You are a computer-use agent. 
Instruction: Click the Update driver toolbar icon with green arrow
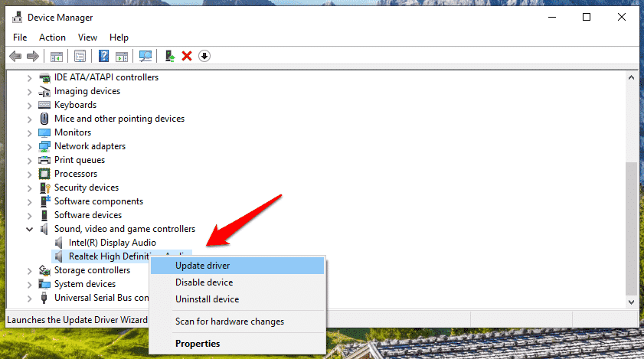click(170, 56)
